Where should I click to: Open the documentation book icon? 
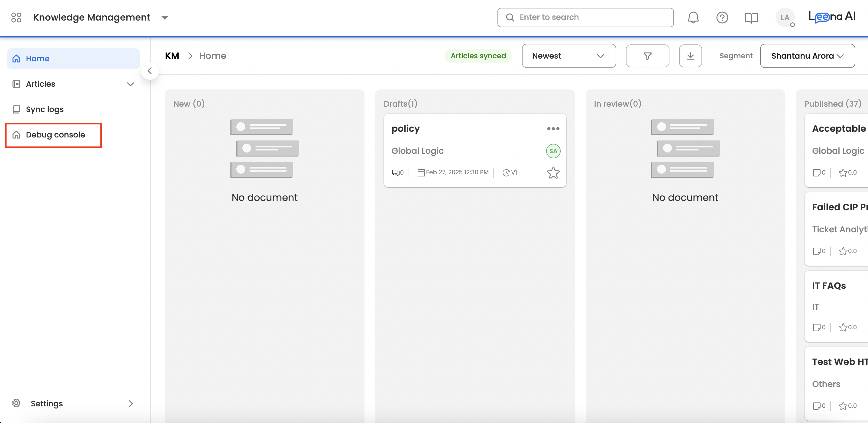pyautogui.click(x=751, y=18)
